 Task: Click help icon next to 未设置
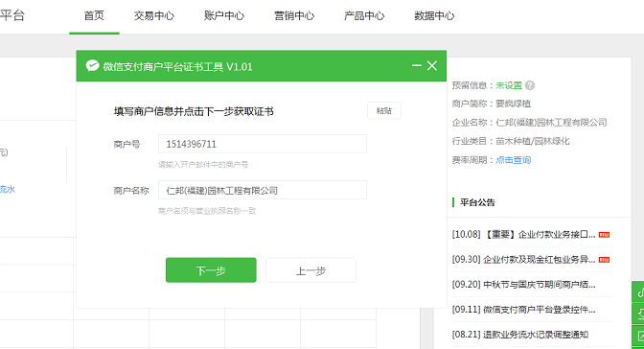click(530, 85)
